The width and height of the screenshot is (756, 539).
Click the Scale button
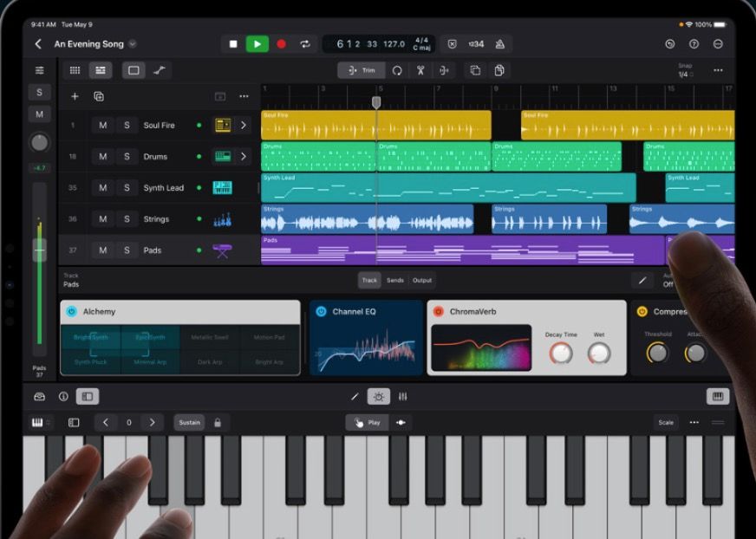click(x=665, y=422)
